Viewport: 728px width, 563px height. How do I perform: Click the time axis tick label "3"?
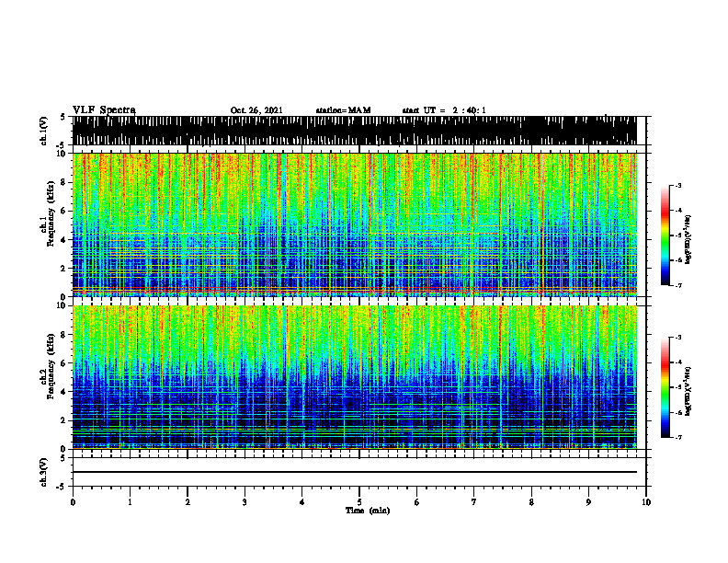[245, 502]
